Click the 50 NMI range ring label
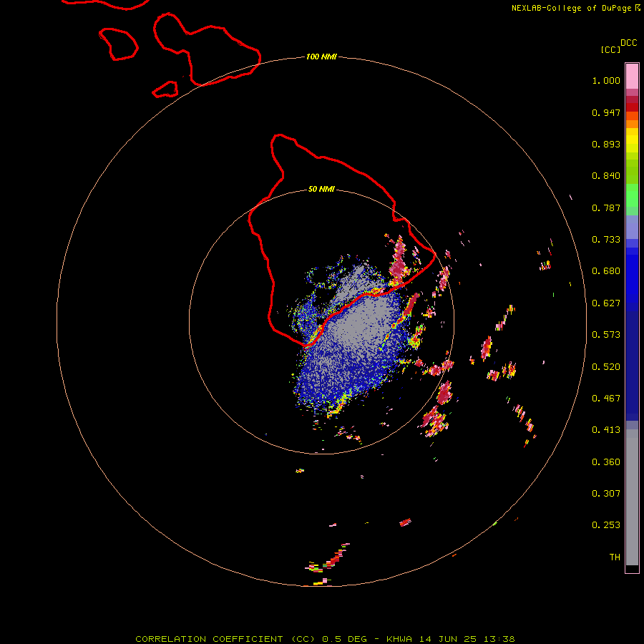Viewport: 644px width, 644px height. (321, 189)
